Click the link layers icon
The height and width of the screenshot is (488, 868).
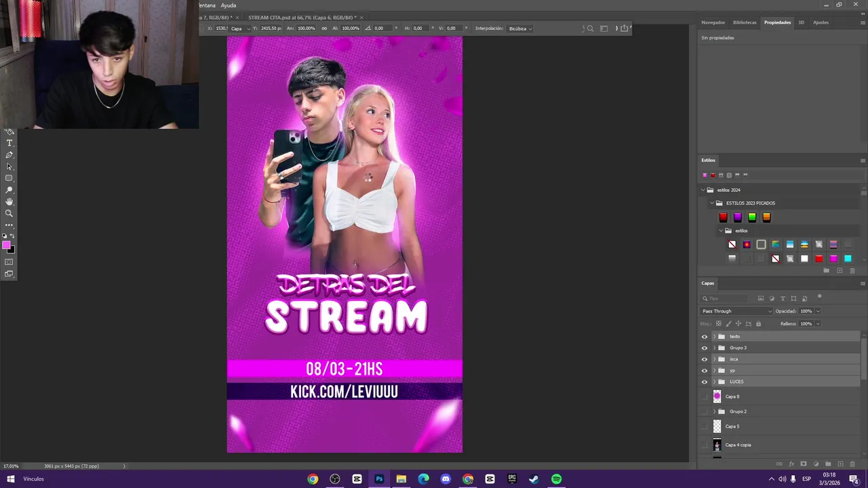779,464
